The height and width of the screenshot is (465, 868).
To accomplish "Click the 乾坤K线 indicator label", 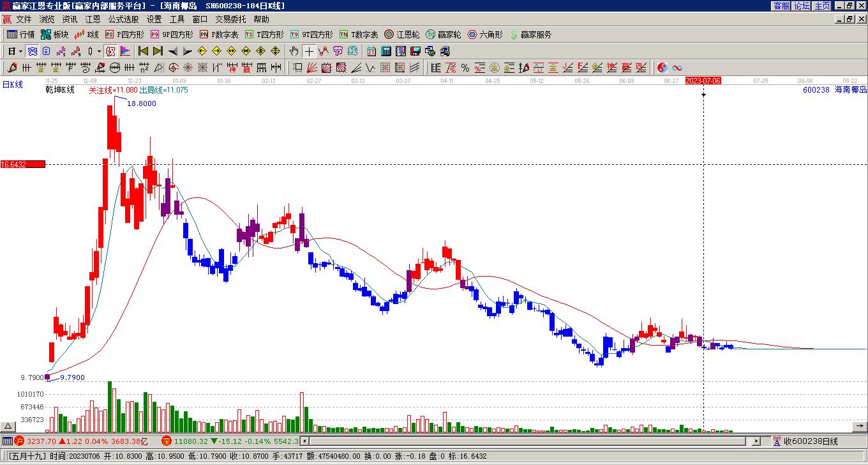I will click(60, 90).
